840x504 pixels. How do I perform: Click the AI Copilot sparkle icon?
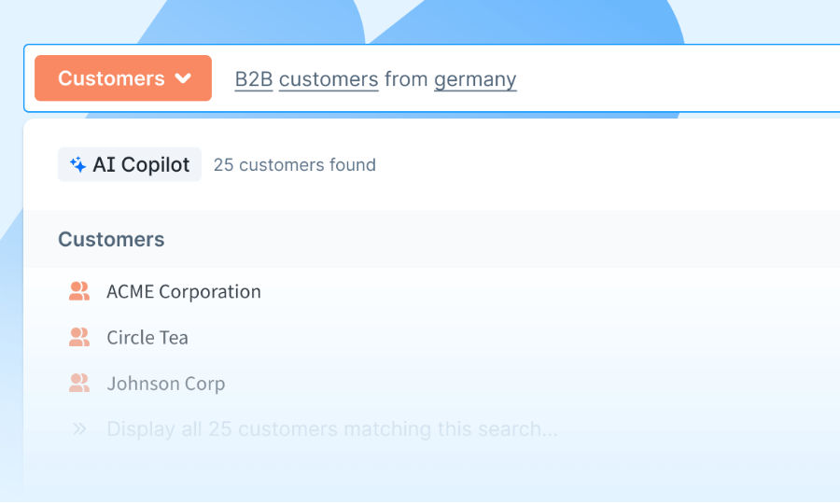coord(78,165)
